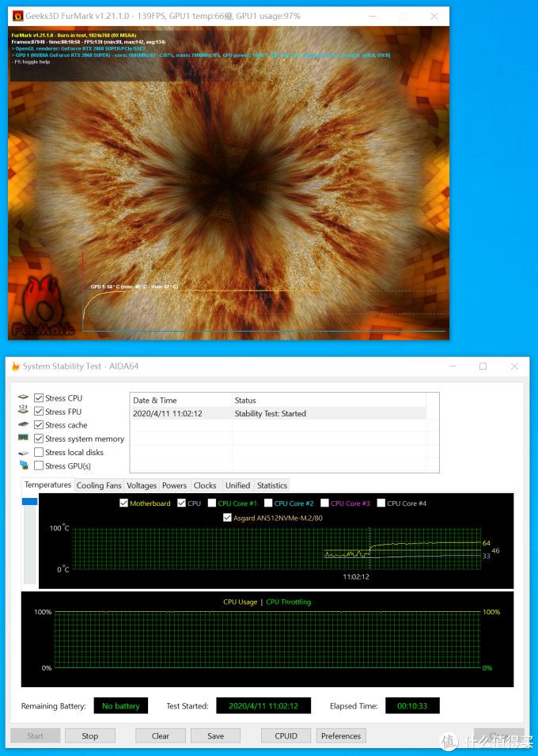Click the disk drive icon beside Stress local disks
The image size is (538, 756).
(23, 453)
